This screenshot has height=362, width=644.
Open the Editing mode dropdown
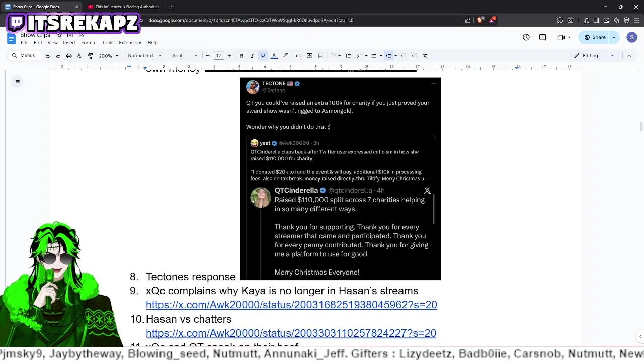point(594,56)
